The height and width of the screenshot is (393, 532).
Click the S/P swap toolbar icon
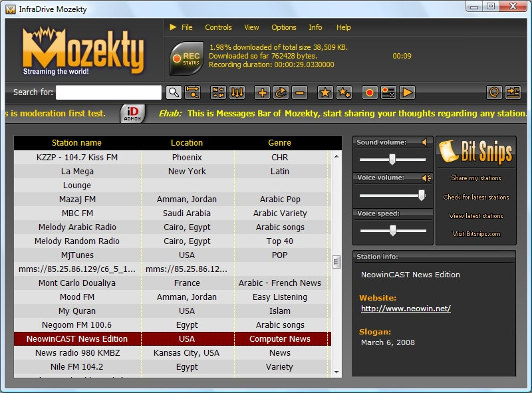tap(218, 92)
